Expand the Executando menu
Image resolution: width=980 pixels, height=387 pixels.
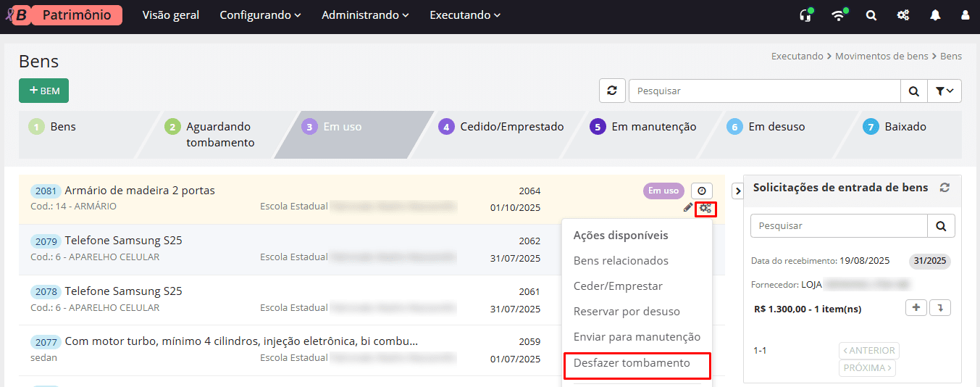pyautogui.click(x=465, y=15)
